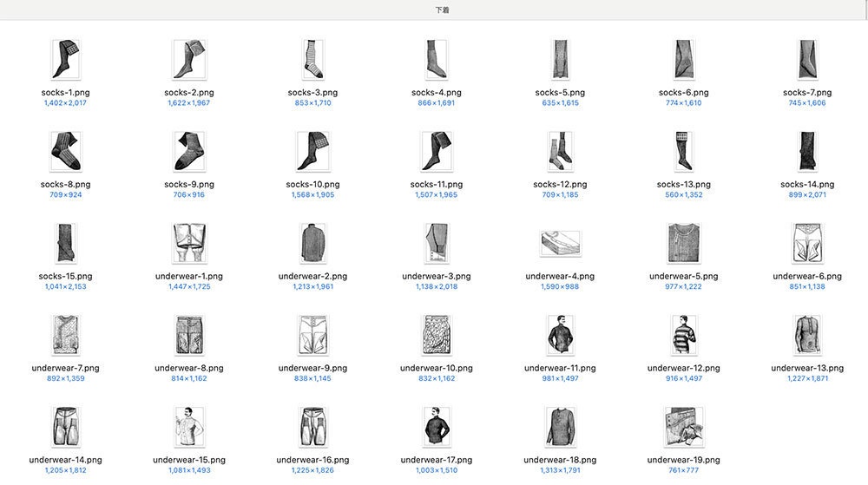Click the file name label underwear-13.png
The width and height of the screenshot is (868, 485).
807,368
